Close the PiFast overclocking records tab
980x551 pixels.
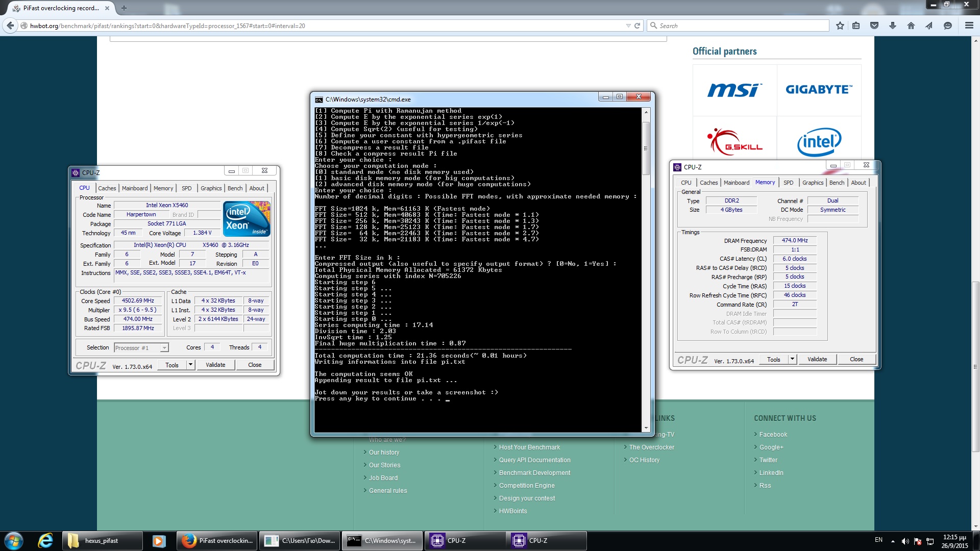point(107,8)
